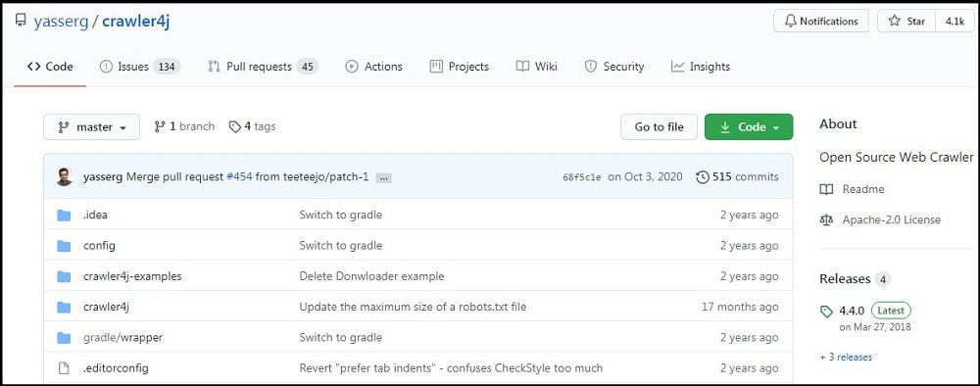Click the folder icon for config
980x386 pixels.
(64, 246)
